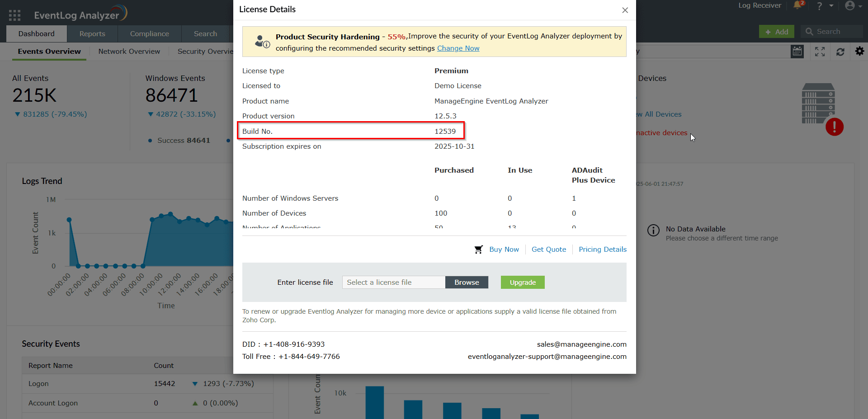Image resolution: width=868 pixels, height=419 pixels.
Task: Switch to the Reports tab
Action: tap(92, 34)
